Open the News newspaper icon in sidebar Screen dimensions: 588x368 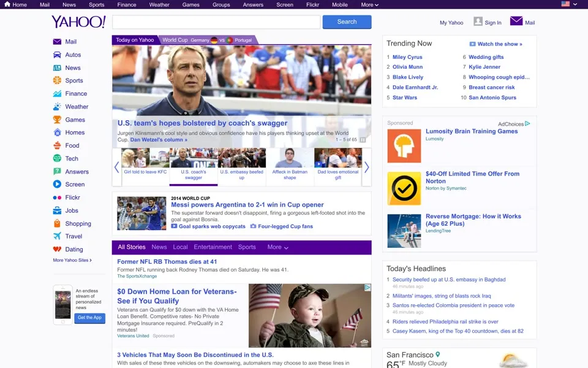(x=57, y=68)
